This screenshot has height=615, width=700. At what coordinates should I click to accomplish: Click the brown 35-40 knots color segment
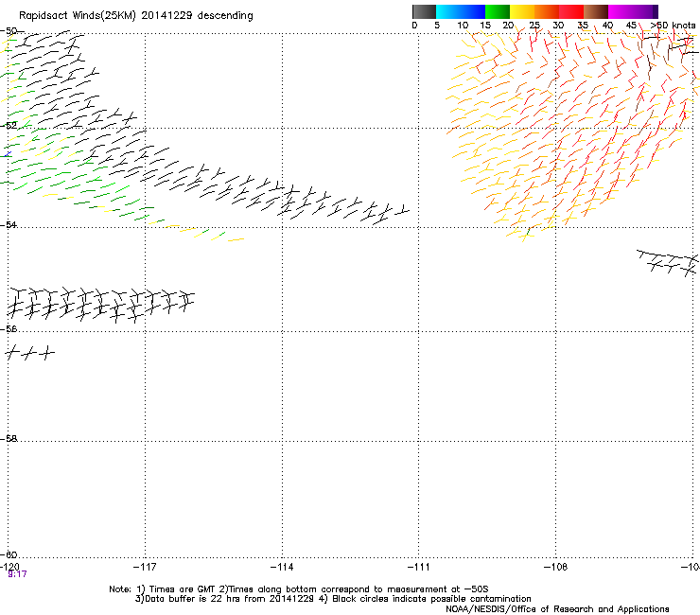click(x=596, y=11)
